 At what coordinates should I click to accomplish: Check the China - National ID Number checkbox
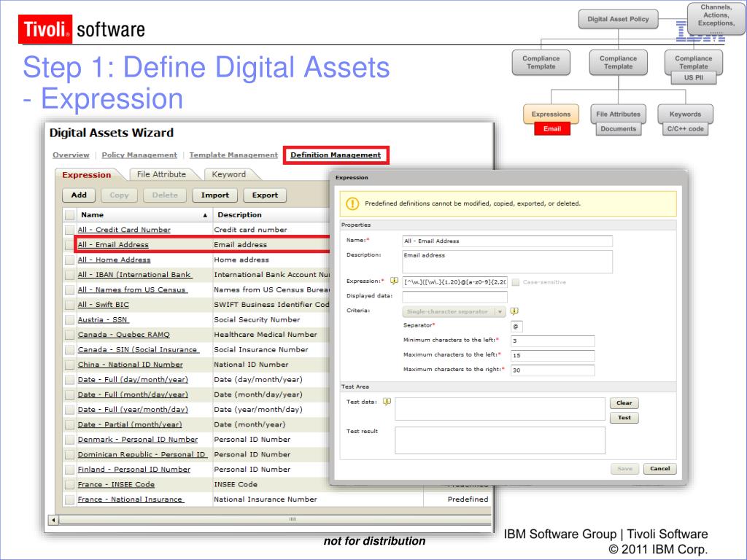point(69,365)
